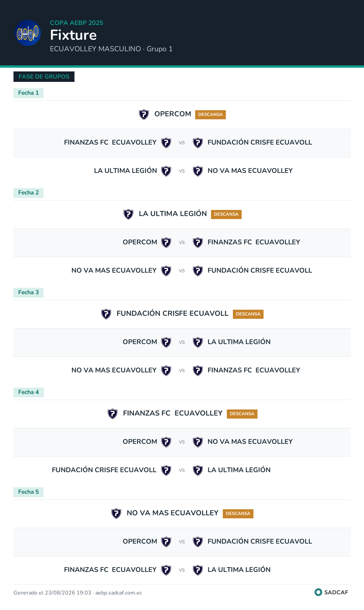Image resolution: width=364 pixels, height=610 pixels.
Task: Select the Fecha 1 label
Action: 28,93
